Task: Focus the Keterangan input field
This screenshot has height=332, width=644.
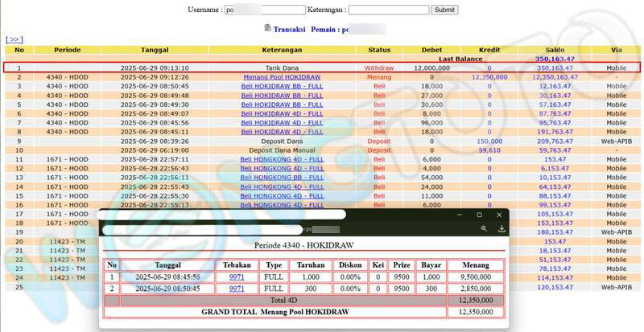Action: coord(388,10)
